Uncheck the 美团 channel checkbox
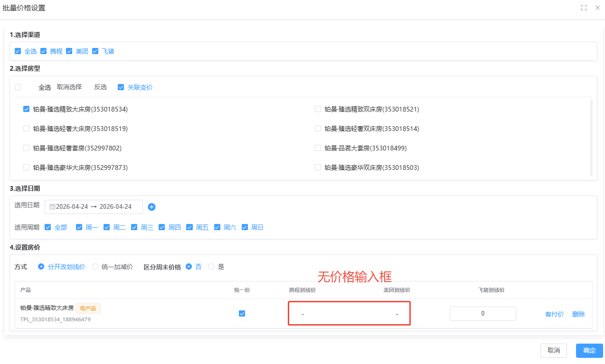Viewport: 605px width, 364px height. [69, 51]
